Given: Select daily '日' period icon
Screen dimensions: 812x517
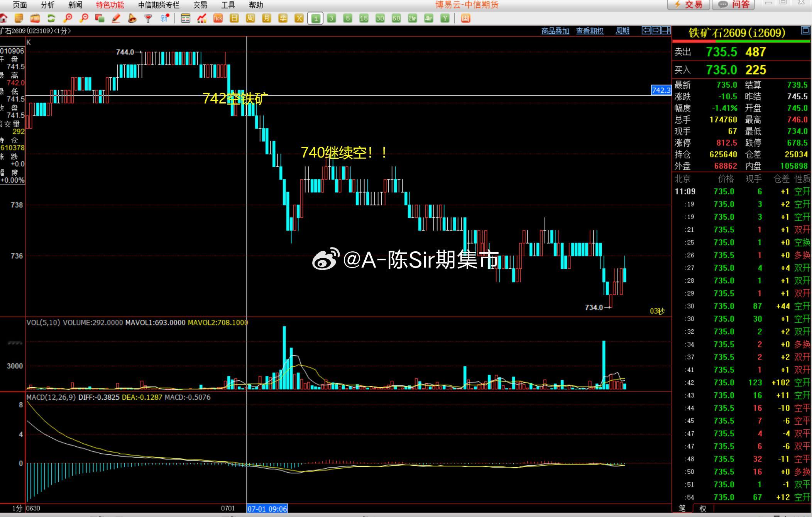Looking at the screenshot, I should click(234, 18).
